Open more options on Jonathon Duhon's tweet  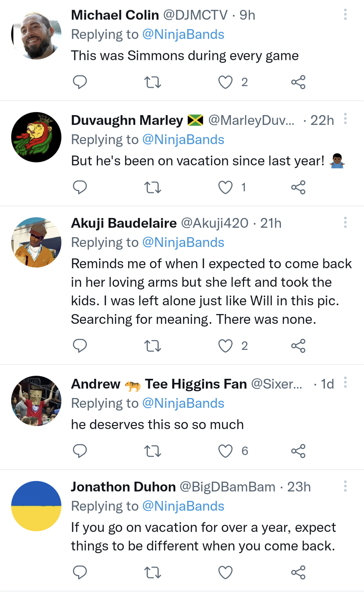[345, 486]
